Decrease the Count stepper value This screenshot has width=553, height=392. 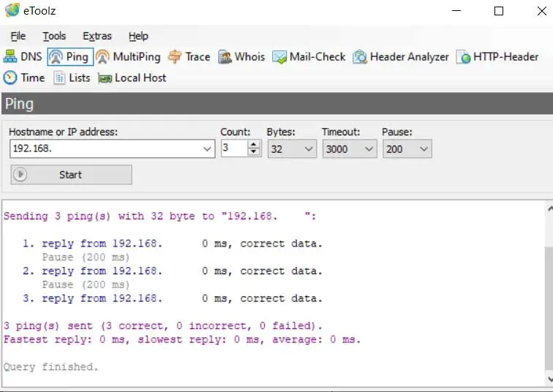[254, 152]
